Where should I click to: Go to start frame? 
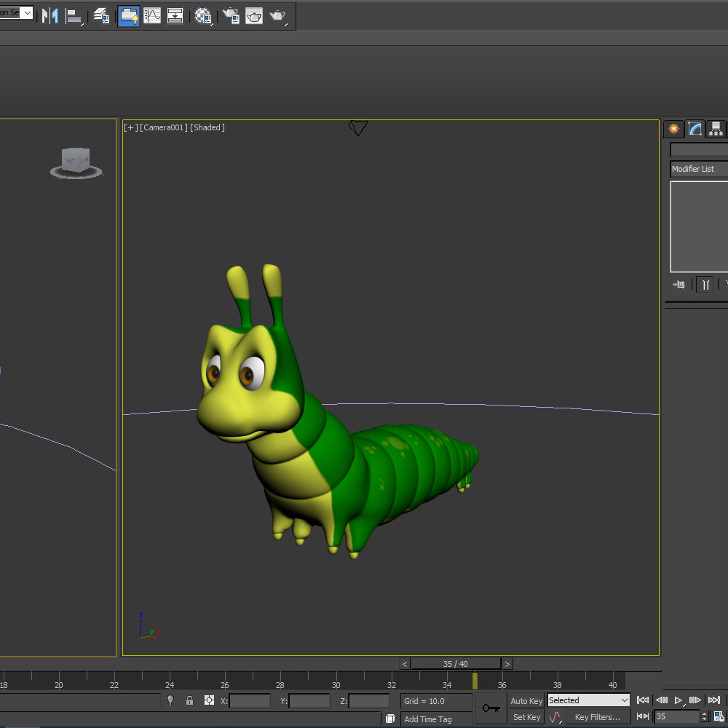pos(643,700)
